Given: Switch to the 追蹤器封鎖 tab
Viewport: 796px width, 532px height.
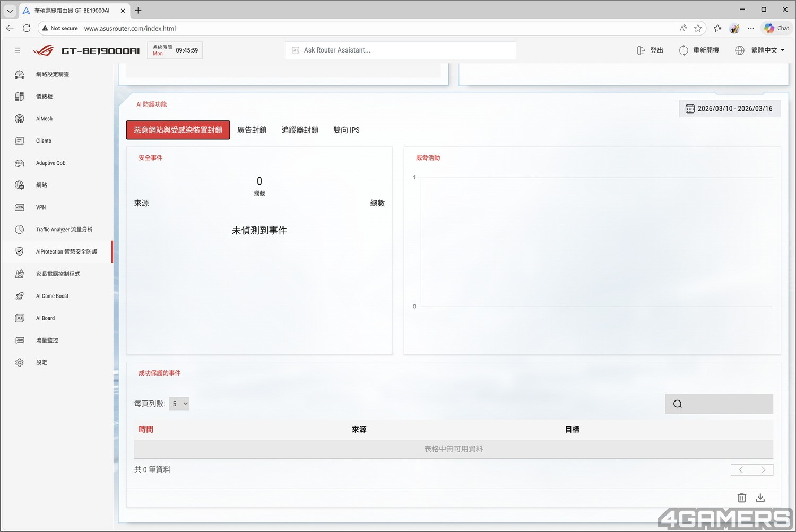Looking at the screenshot, I should tap(300, 130).
